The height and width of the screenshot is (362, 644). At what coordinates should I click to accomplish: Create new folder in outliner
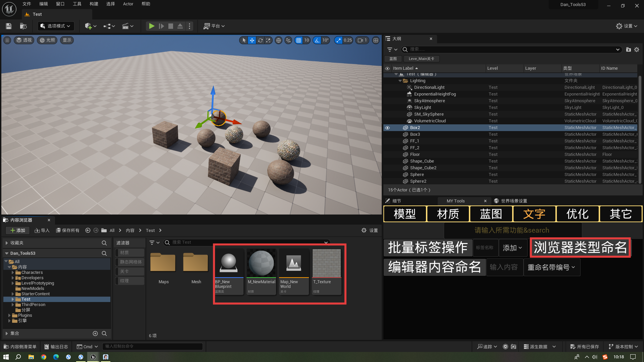click(628, 50)
